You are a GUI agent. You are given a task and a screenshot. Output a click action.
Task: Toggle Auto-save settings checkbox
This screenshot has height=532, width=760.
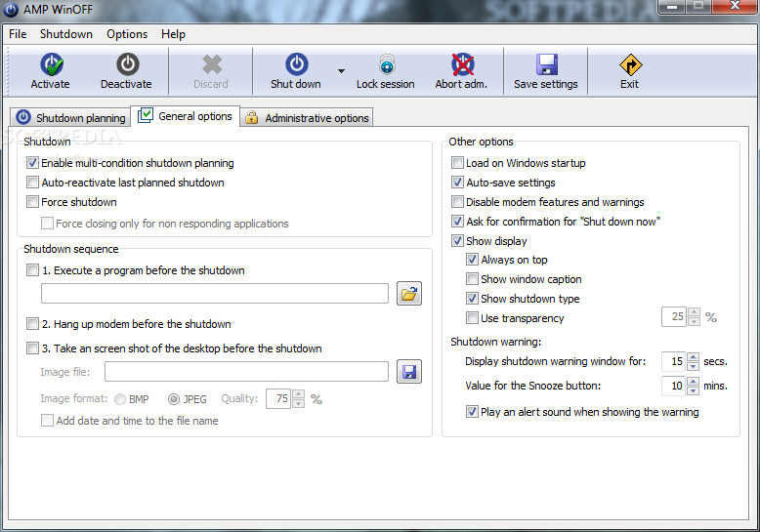(x=457, y=183)
